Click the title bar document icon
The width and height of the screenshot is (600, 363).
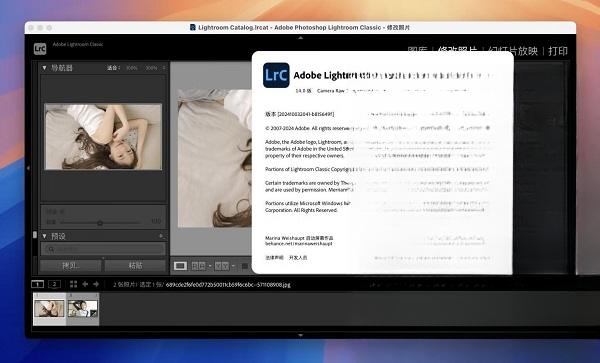click(x=193, y=28)
